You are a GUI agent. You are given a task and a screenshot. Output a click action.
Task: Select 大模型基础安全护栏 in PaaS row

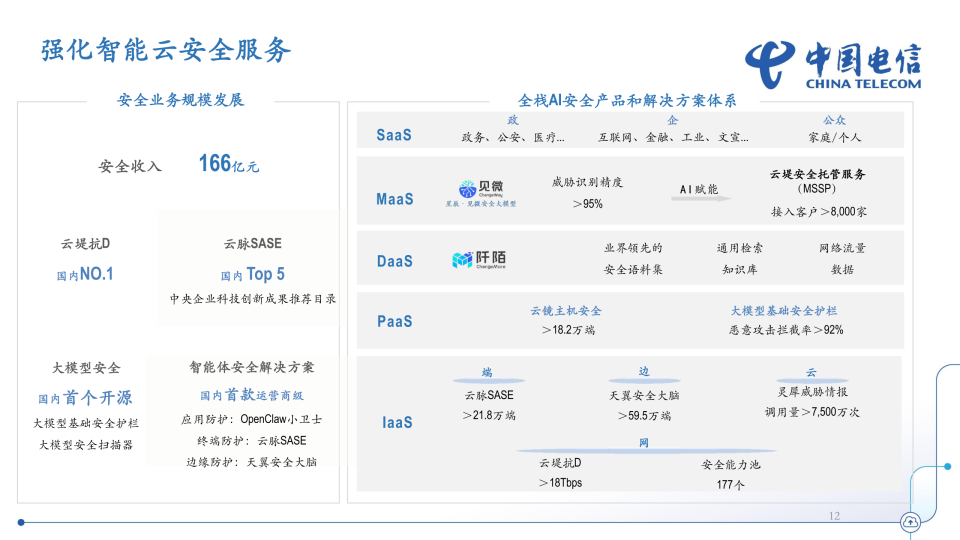784,311
